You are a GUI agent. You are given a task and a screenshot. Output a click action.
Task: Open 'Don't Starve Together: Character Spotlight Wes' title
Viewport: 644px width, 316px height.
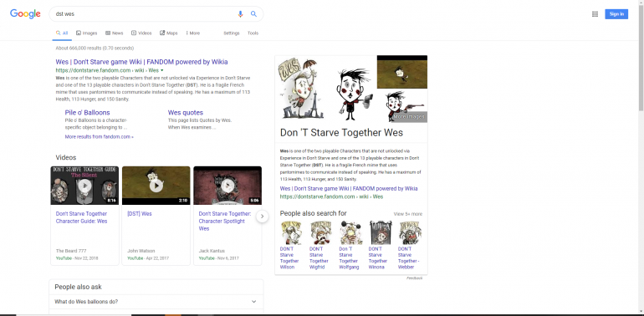pos(225,222)
